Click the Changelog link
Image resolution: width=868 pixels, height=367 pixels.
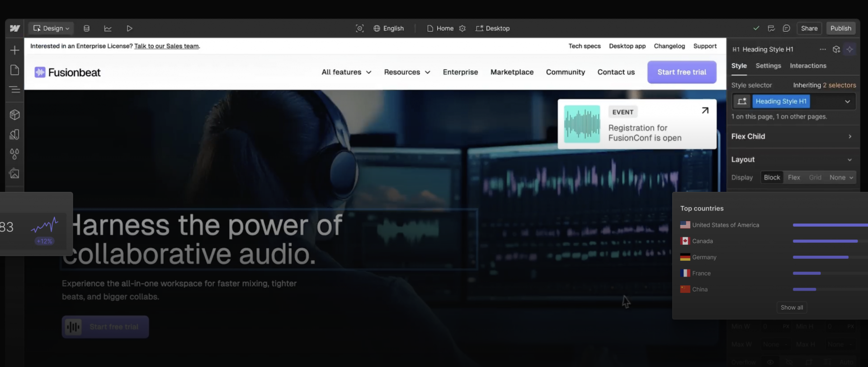pos(669,46)
